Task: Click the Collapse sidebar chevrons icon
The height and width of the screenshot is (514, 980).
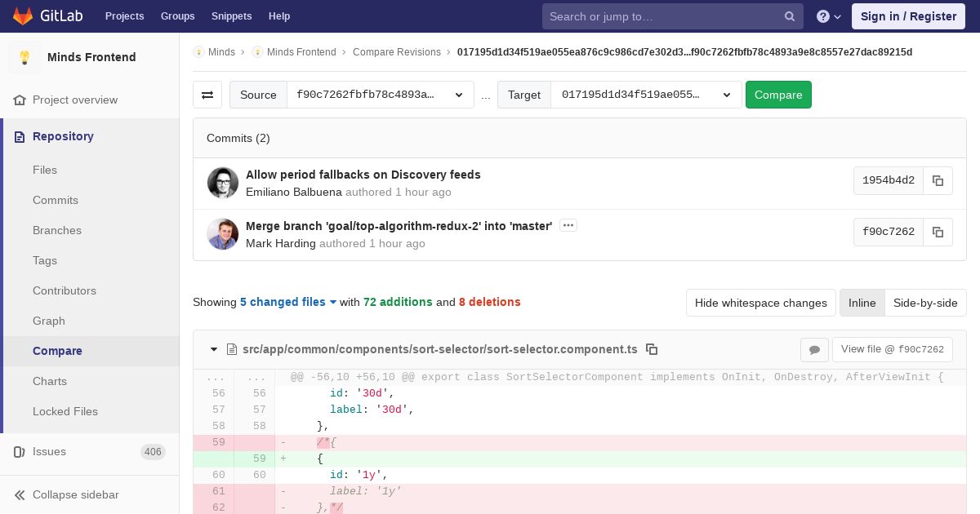Action: [x=20, y=494]
